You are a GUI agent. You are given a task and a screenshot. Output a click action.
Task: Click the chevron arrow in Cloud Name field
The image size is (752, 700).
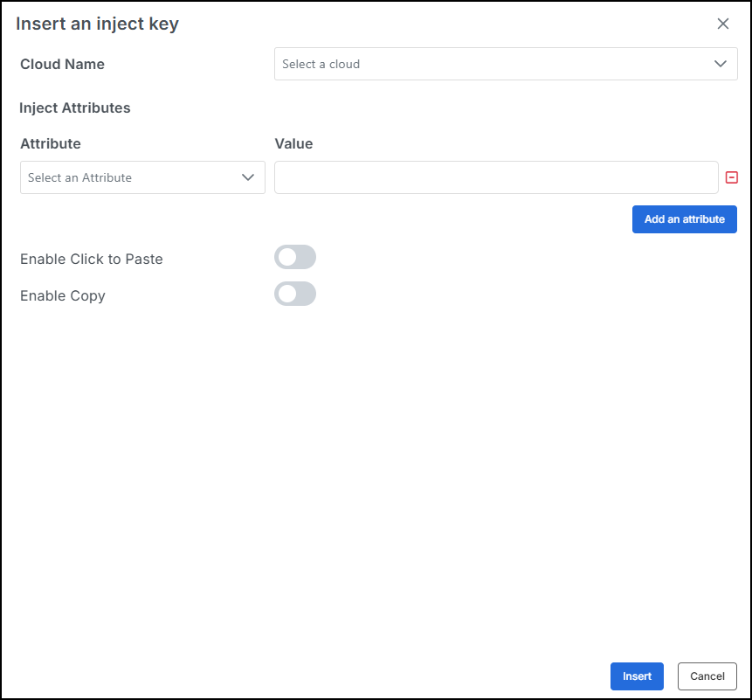click(x=721, y=64)
